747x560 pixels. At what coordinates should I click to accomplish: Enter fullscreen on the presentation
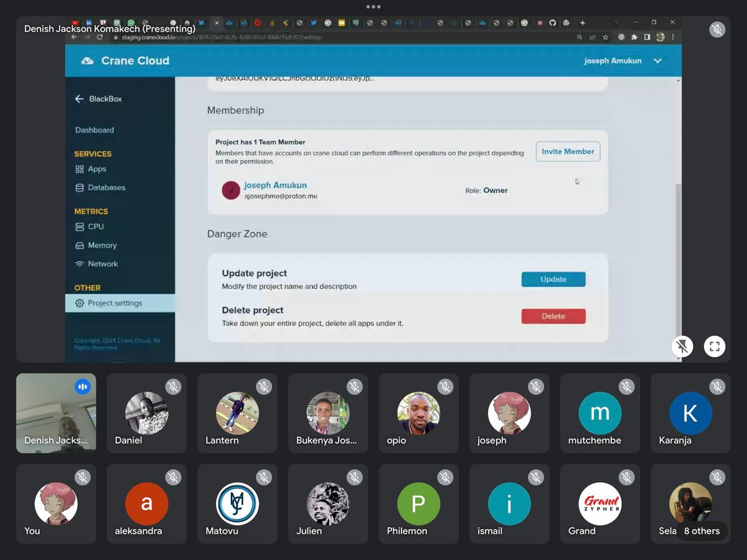click(x=714, y=347)
